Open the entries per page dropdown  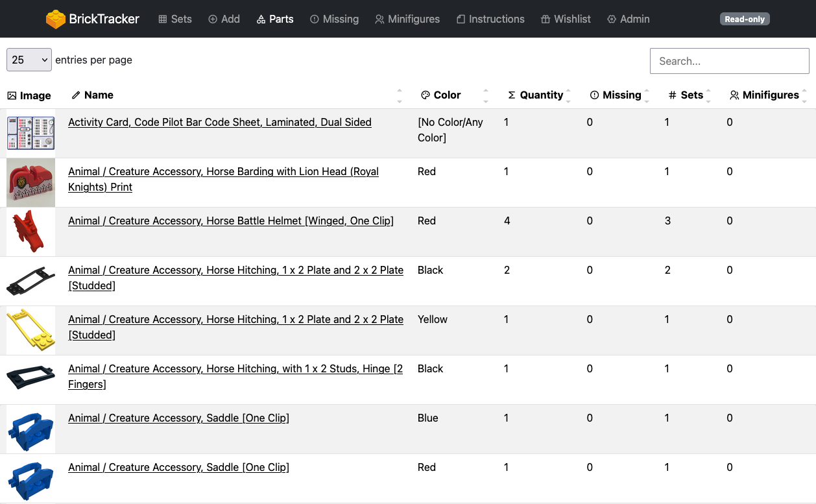[x=29, y=60]
